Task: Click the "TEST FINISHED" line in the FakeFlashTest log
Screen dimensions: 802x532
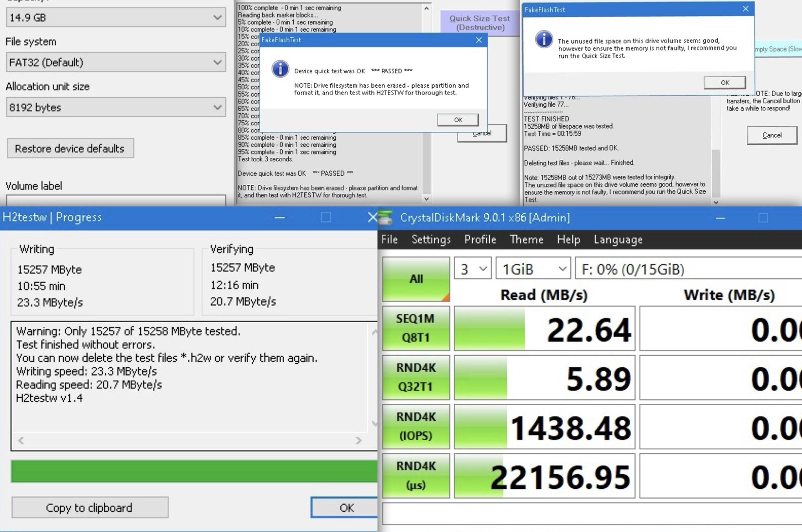Action: coord(546,119)
